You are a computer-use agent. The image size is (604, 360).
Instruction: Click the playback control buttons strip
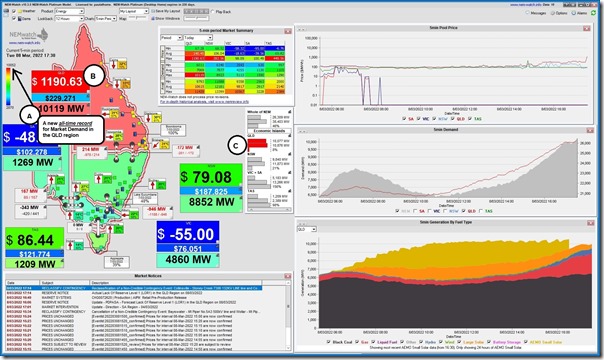click(x=196, y=12)
